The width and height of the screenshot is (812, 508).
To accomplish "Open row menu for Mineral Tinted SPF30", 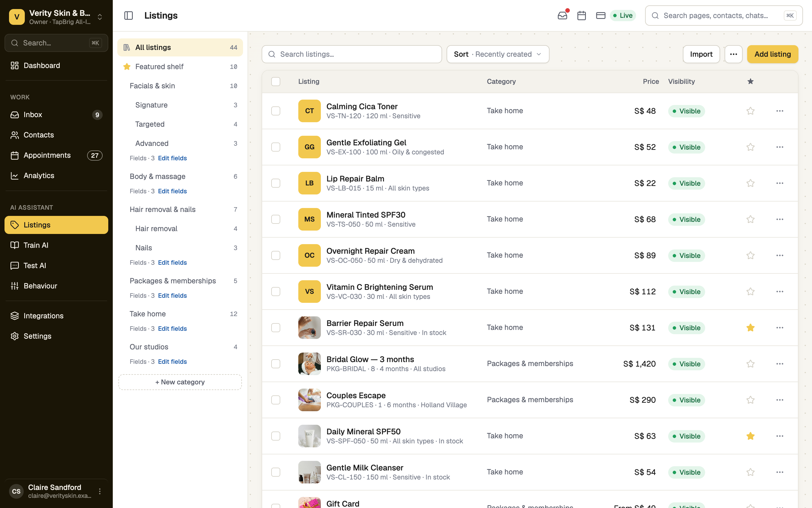I will click(780, 219).
